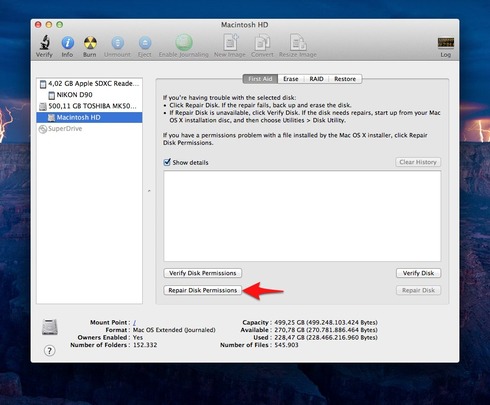Click the New Image toolbar icon
The width and height of the screenshot is (490, 405).
[x=230, y=42]
